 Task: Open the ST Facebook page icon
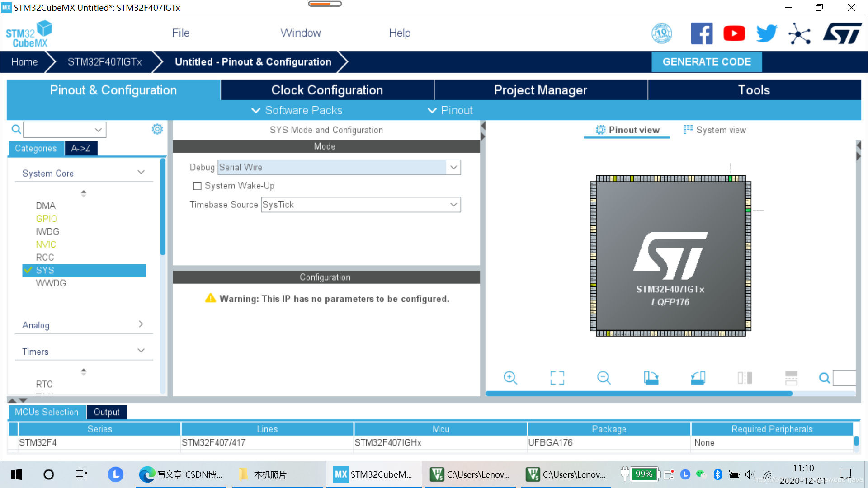pyautogui.click(x=701, y=33)
